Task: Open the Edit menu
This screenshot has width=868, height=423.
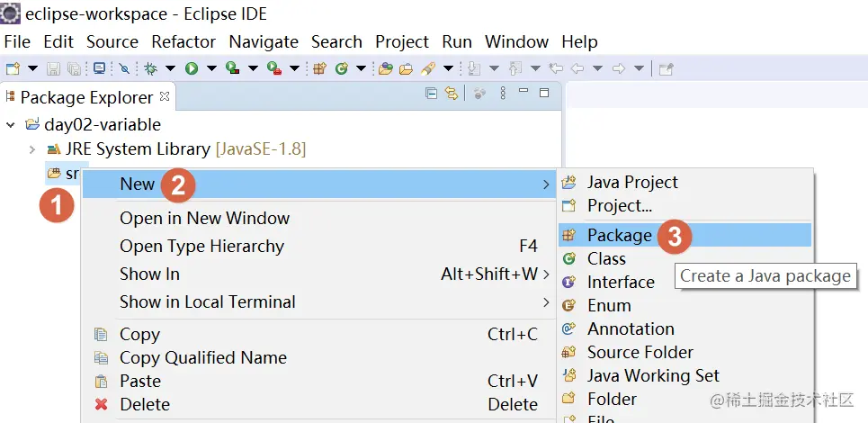Action: (x=58, y=41)
